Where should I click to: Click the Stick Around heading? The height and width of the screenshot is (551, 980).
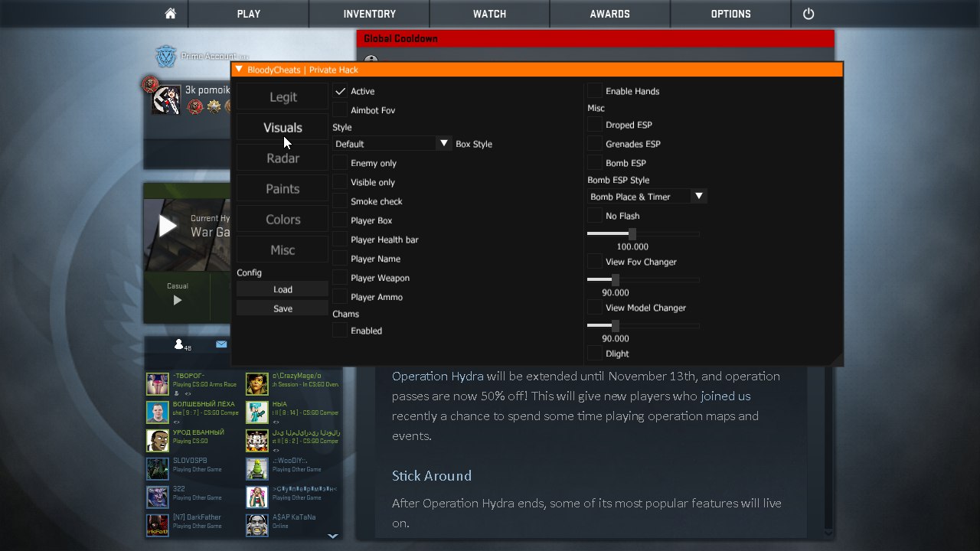(432, 476)
